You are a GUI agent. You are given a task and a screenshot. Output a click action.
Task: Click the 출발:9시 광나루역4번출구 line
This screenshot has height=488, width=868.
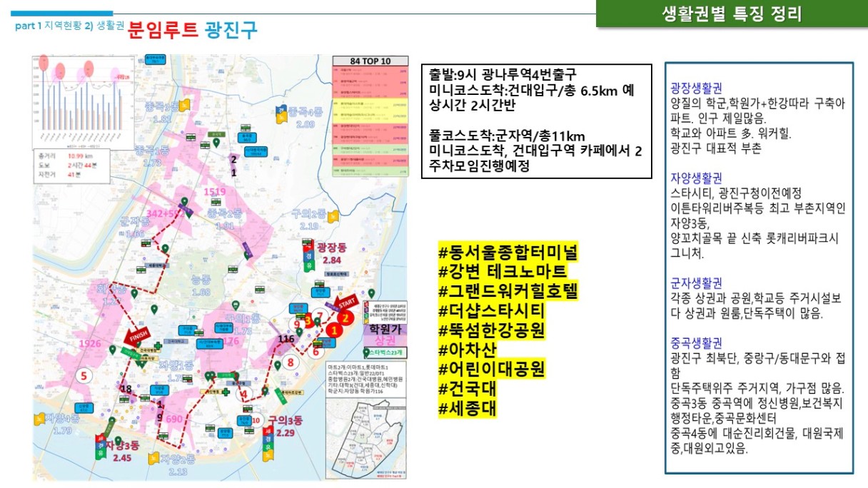(503, 74)
